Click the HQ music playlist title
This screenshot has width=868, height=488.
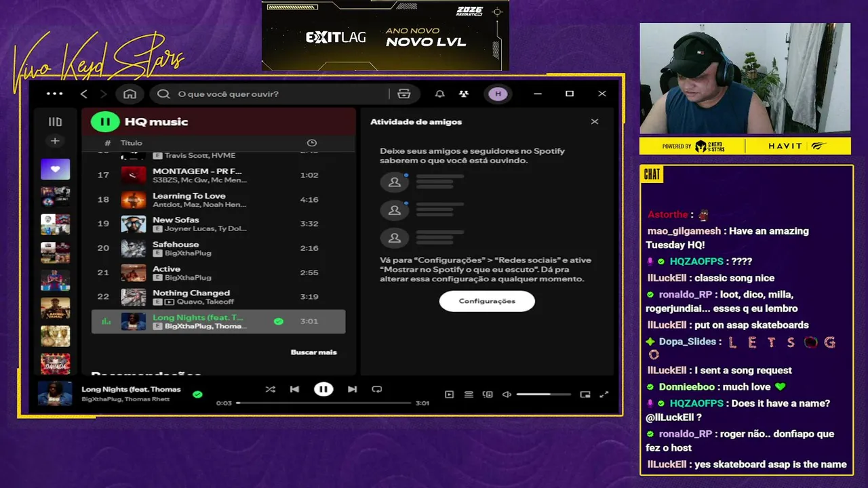(x=156, y=122)
